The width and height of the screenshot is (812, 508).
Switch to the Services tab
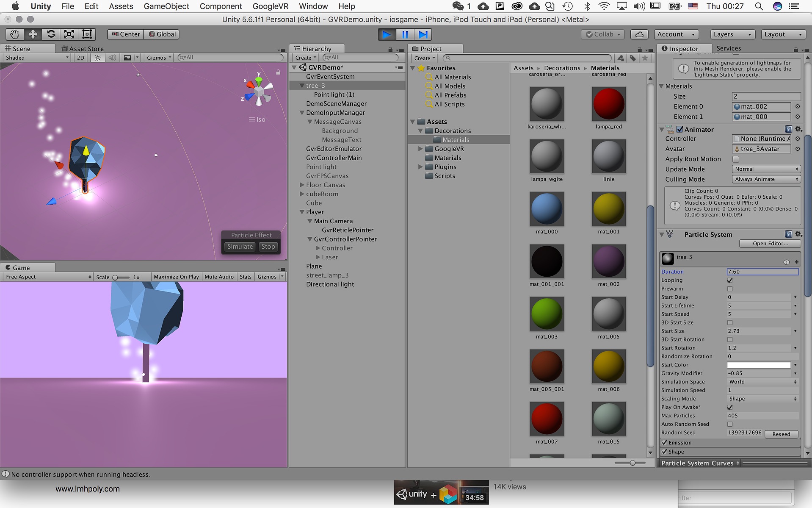tap(729, 48)
